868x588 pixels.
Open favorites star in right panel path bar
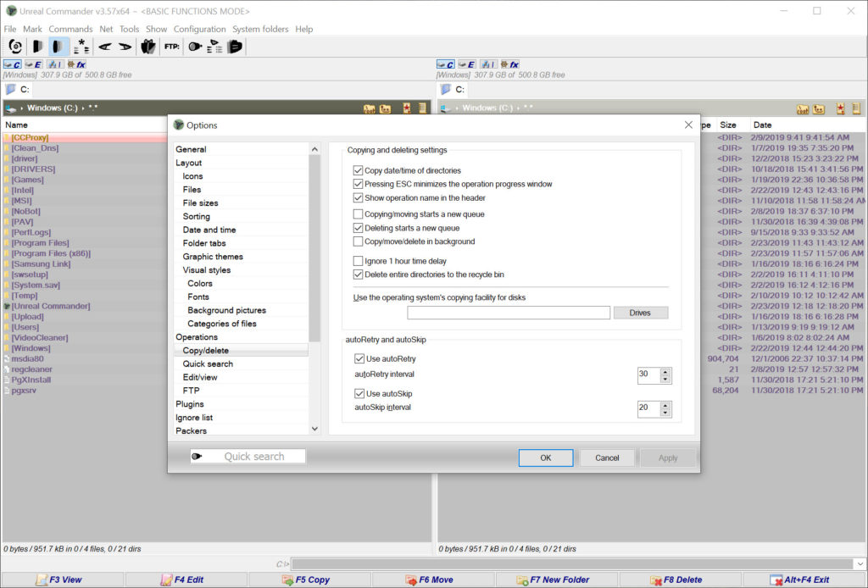[840, 109]
